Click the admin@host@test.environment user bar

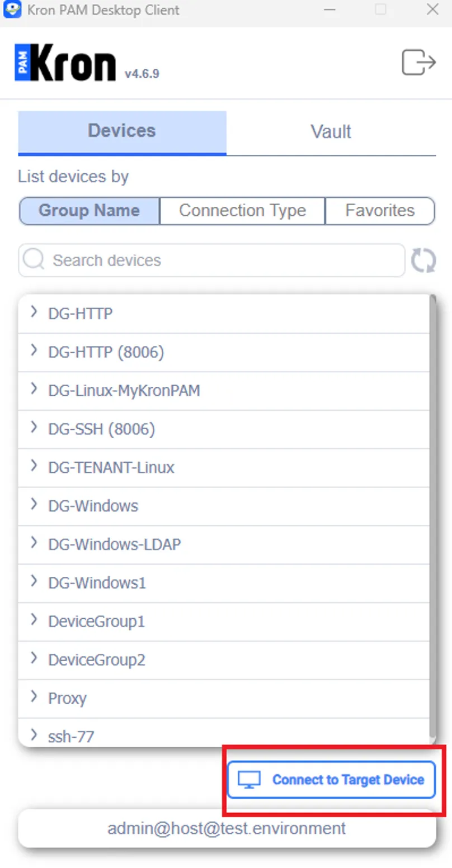227,828
